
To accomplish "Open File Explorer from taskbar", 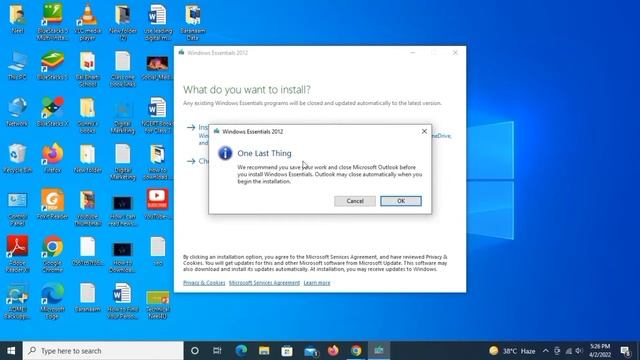I will click(x=264, y=351).
